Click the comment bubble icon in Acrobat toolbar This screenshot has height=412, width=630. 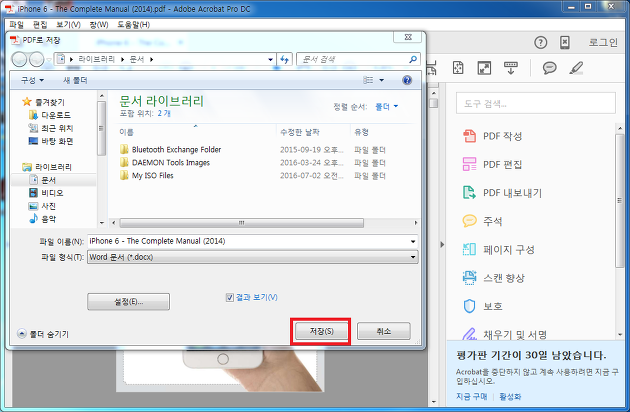point(549,68)
